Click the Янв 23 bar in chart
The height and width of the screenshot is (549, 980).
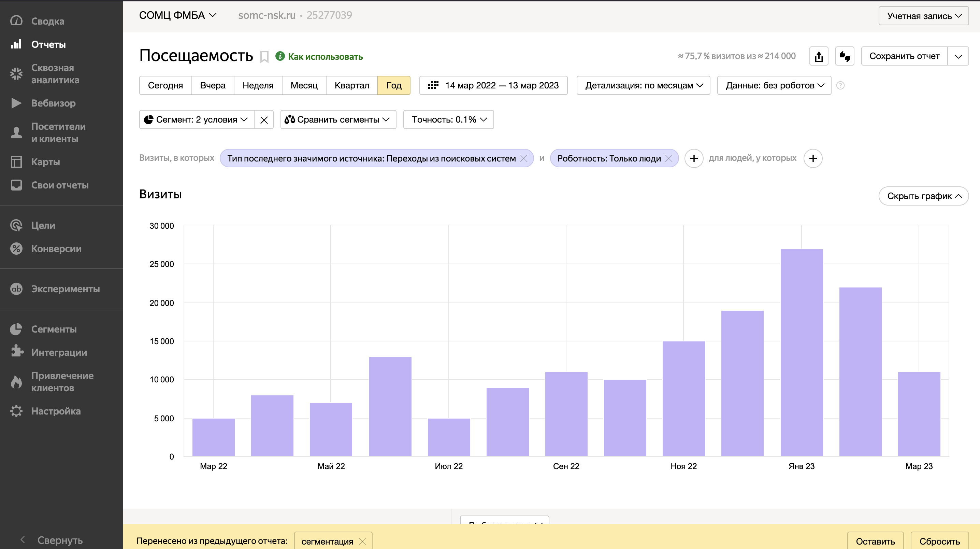(801, 352)
